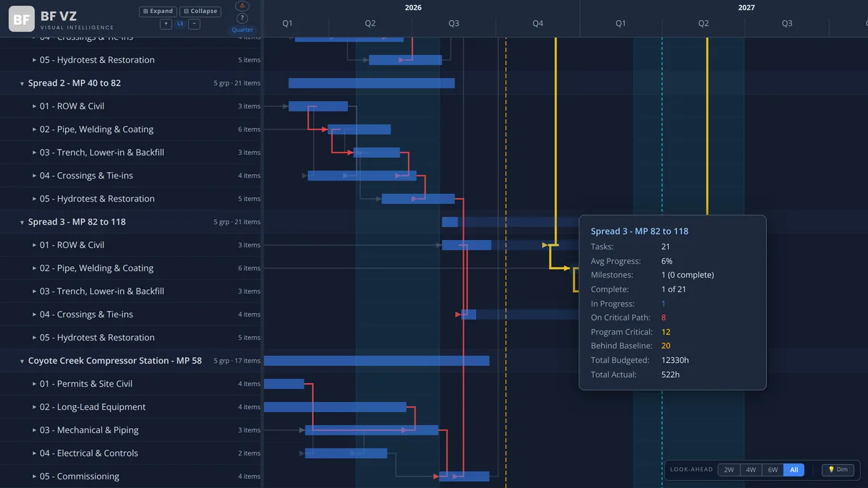Click the Total Budgeted value 12330h
The image size is (868, 488).
point(675,360)
